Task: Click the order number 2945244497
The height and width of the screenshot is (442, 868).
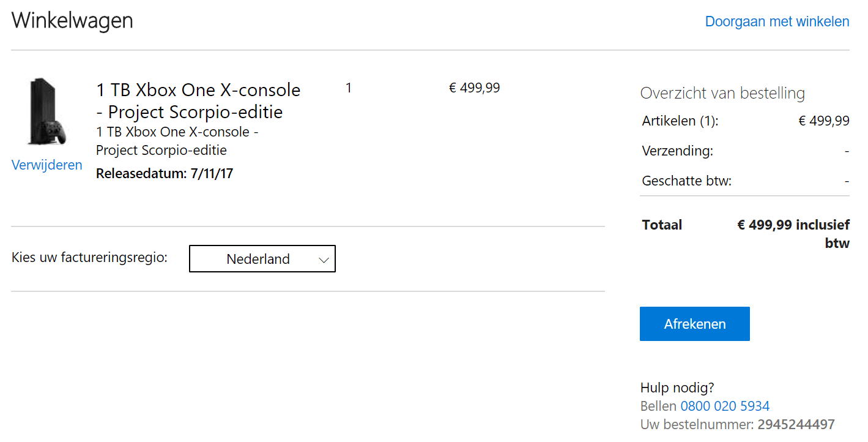Action: pos(796,425)
